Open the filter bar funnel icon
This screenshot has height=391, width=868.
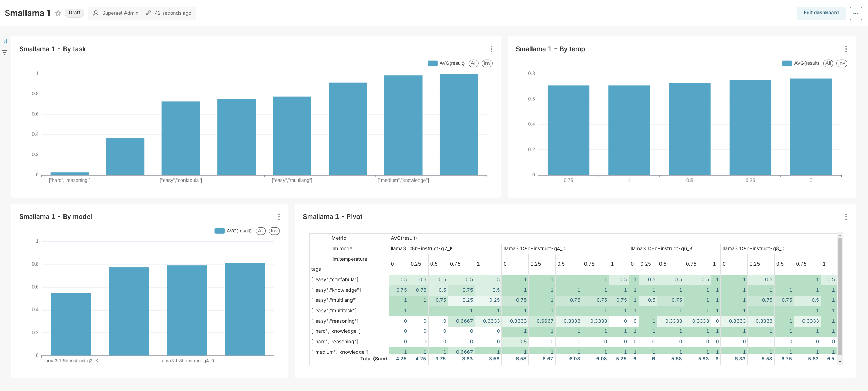pos(5,52)
